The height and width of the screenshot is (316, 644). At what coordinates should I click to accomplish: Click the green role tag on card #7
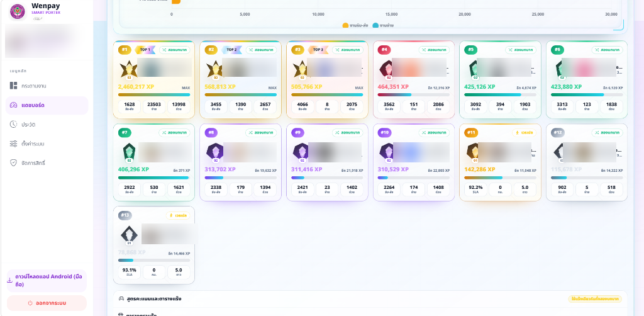[175, 133]
